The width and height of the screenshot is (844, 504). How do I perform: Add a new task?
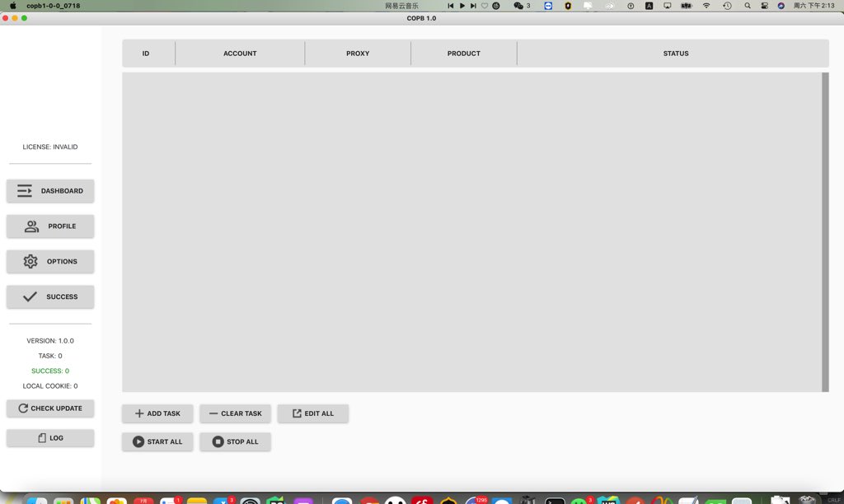157,413
